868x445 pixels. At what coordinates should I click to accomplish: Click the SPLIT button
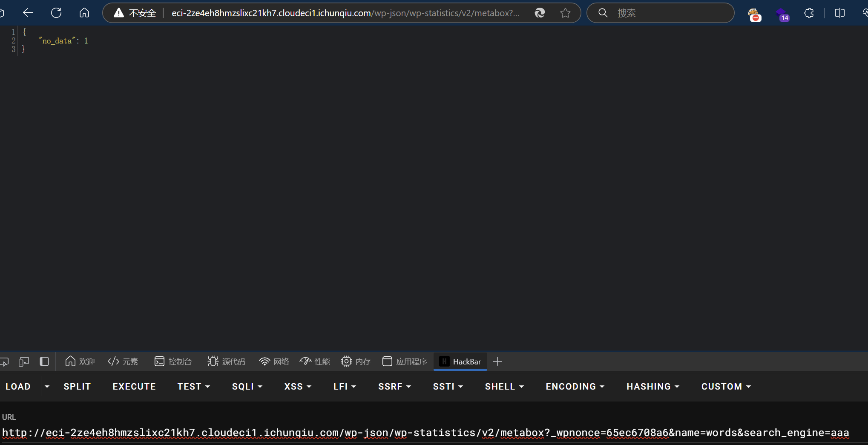(77, 387)
